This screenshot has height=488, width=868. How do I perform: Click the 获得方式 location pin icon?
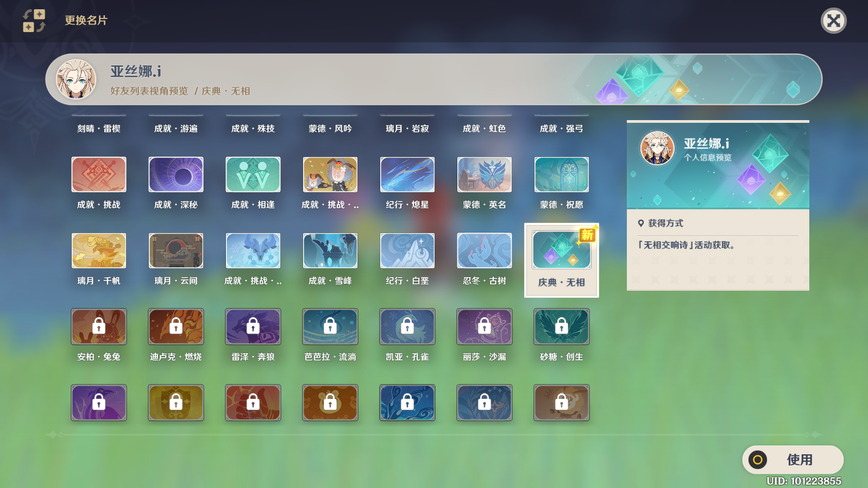point(641,223)
